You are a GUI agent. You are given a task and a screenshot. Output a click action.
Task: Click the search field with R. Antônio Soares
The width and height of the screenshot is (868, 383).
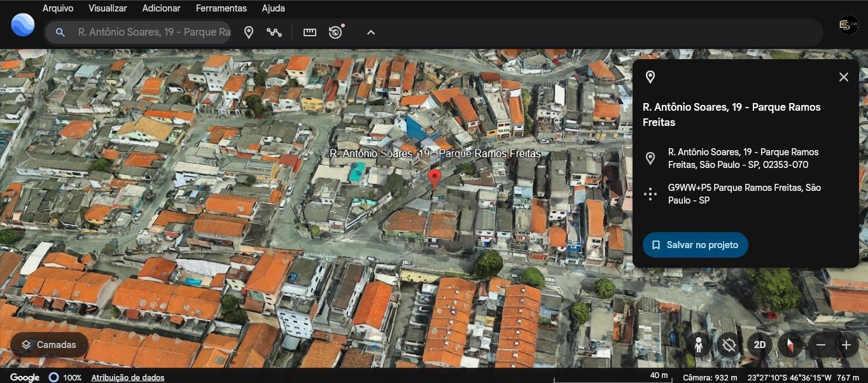153,32
